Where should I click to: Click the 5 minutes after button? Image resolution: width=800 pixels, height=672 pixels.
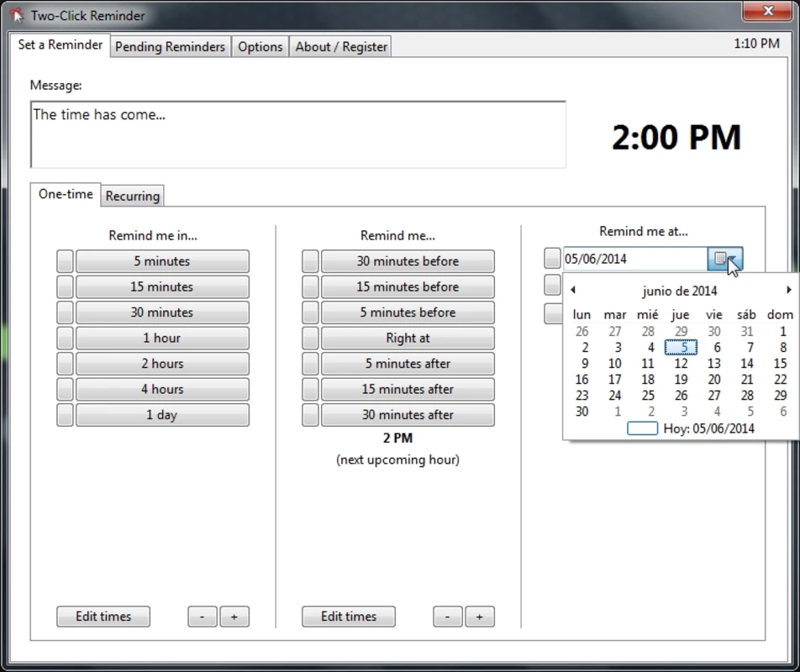pos(408,364)
